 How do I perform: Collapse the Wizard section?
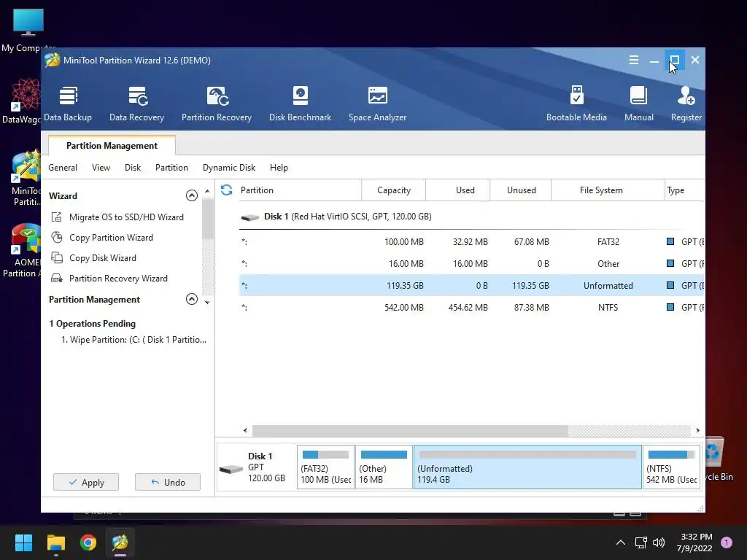pos(192,195)
